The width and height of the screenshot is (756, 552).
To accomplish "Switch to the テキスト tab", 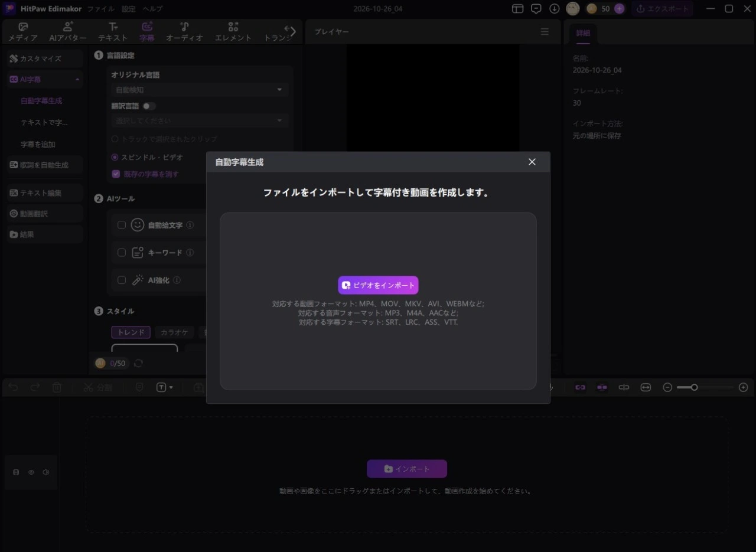I will pos(113,32).
